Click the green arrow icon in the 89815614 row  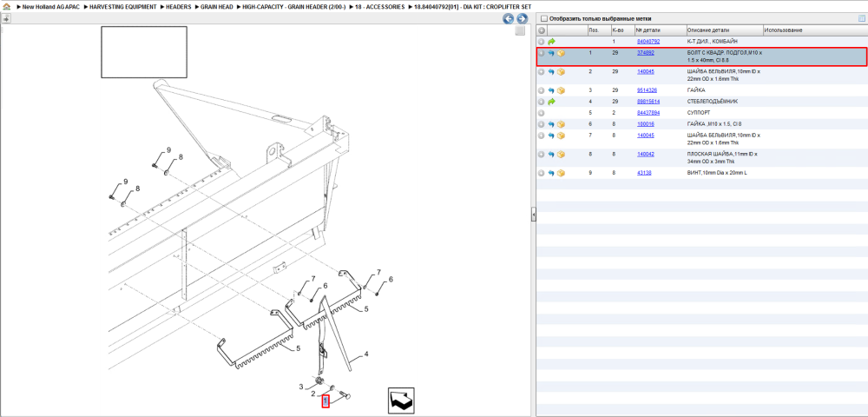tap(551, 102)
